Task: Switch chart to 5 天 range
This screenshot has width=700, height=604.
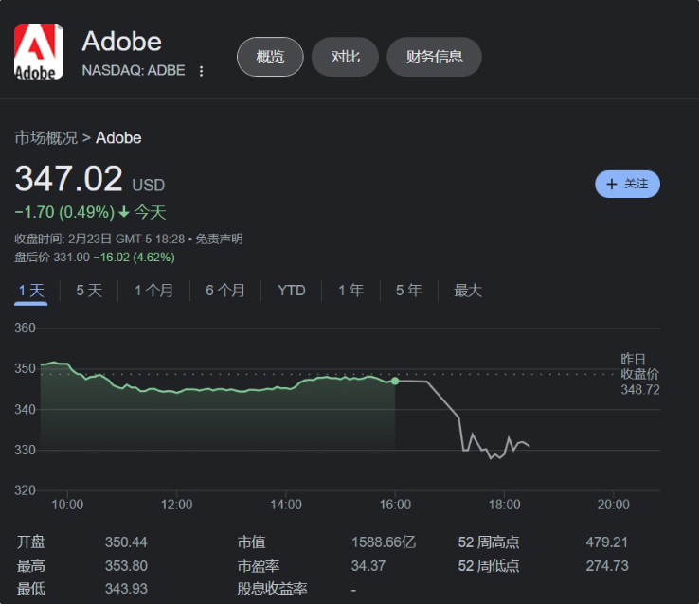Action: click(89, 291)
